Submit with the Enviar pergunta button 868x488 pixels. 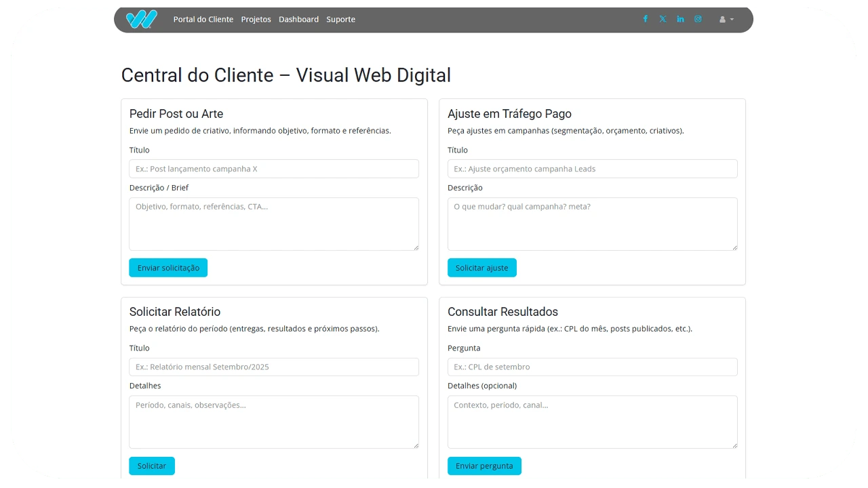click(x=484, y=466)
